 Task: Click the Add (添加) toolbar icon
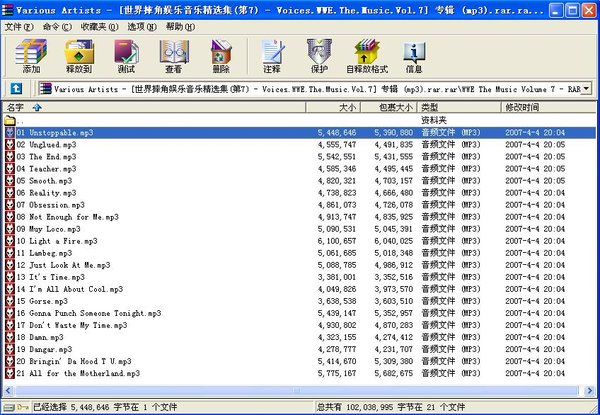(31, 56)
